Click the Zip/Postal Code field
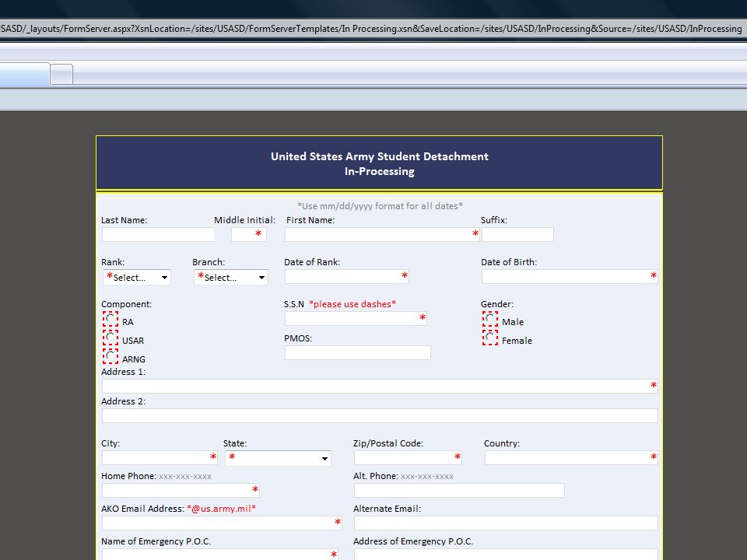This screenshot has width=747, height=560. [x=408, y=457]
